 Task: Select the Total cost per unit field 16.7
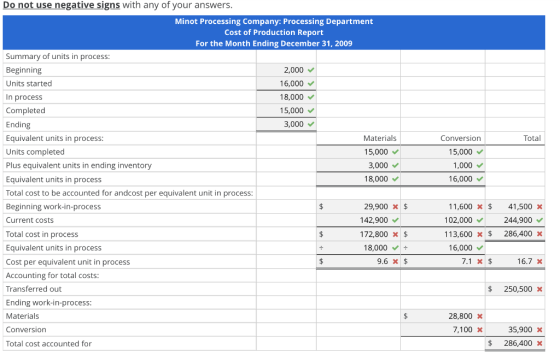coord(515,261)
